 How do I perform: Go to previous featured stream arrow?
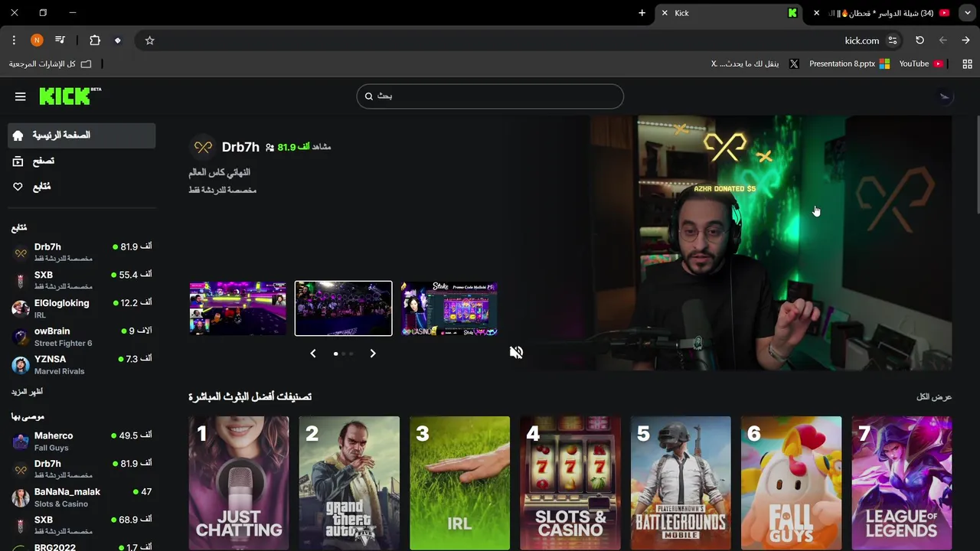point(313,354)
